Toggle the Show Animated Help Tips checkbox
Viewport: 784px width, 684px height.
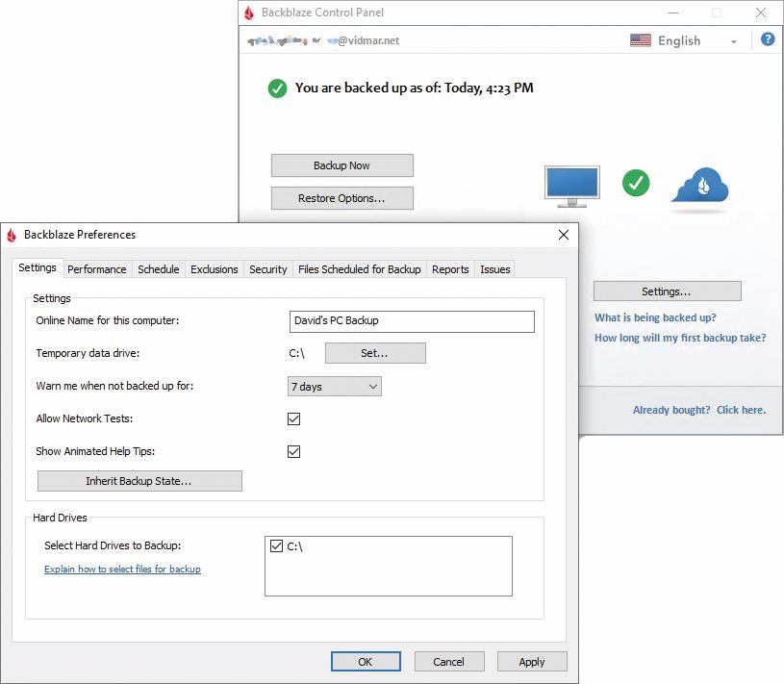294,452
